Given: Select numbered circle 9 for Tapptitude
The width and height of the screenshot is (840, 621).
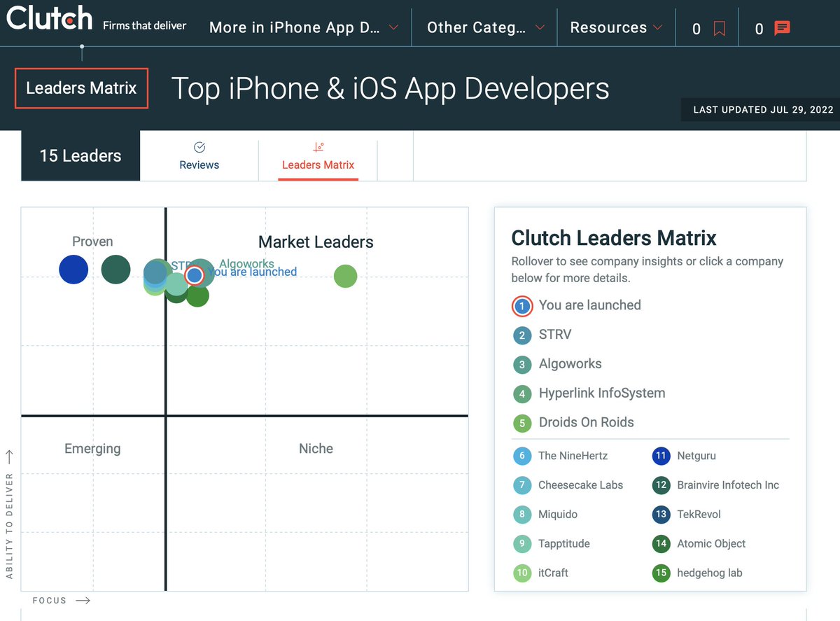Looking at the screenshot, I should click(x=522, y=544).
